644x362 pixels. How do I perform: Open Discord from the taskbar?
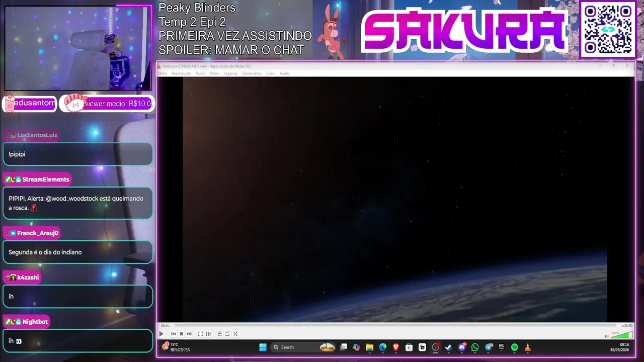click(x=462, y=347)
